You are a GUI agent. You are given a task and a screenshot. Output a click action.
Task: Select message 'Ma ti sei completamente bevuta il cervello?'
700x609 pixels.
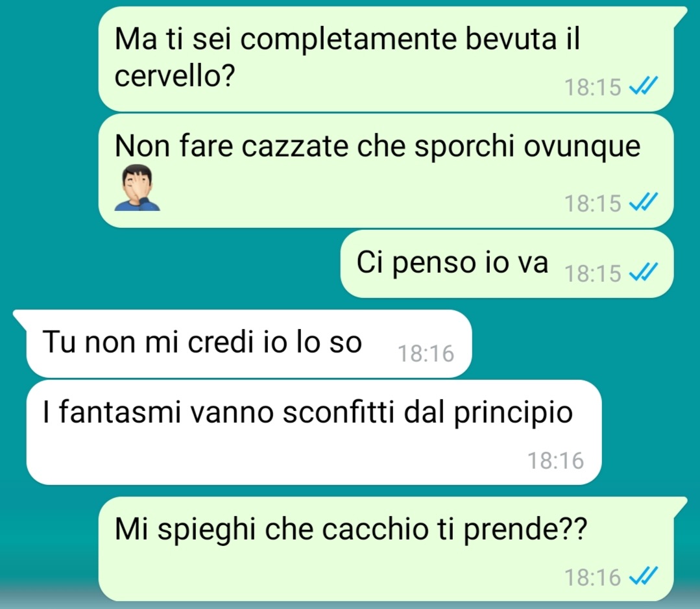point(386,59)
